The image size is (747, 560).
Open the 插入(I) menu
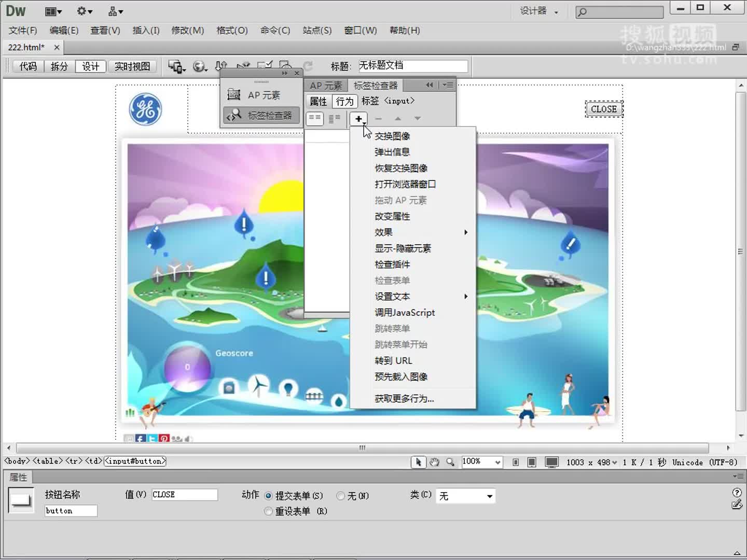tap(146, 31)
